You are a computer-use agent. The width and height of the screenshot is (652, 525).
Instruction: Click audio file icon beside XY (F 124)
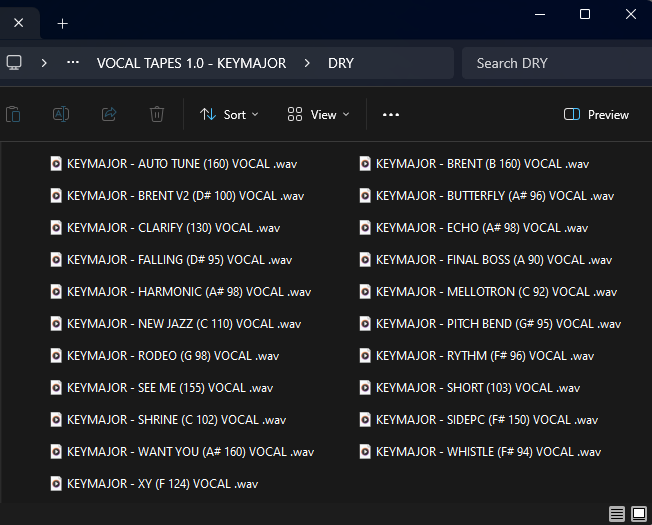[x=56, y=484]
